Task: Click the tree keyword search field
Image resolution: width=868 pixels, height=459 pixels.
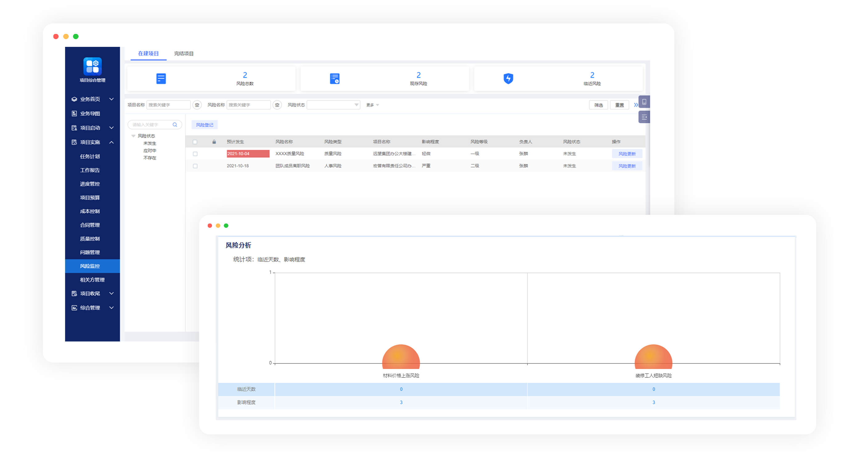Action: [x=155, y=125]
